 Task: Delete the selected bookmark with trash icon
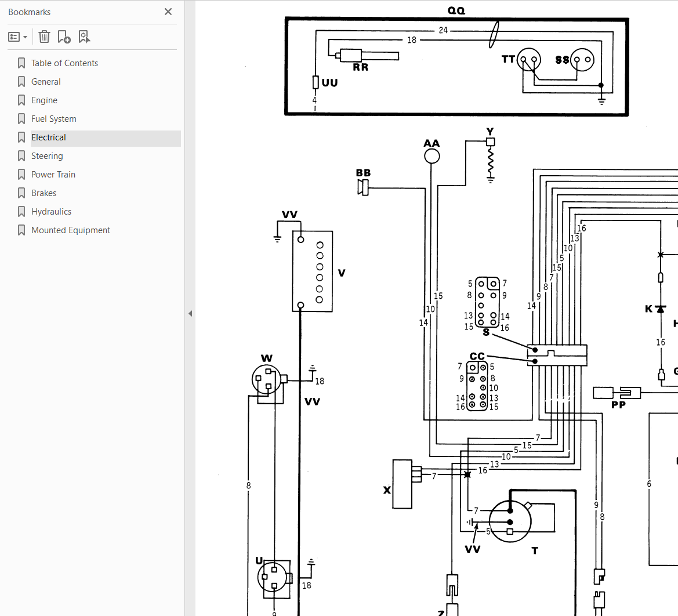coord(44,37)
